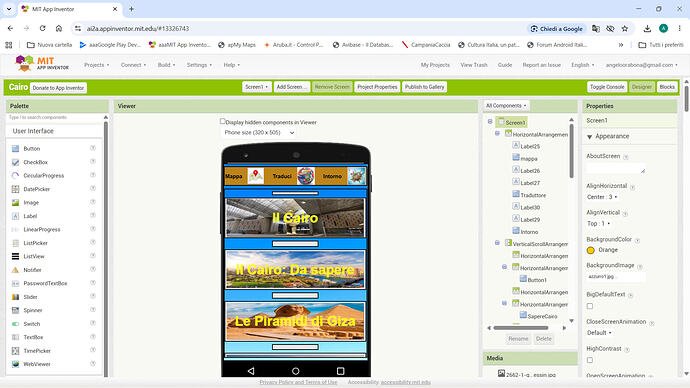Click the MIT App Inventor logo
This screenshot has width=690, height=388.
click(x=42, y=63)
